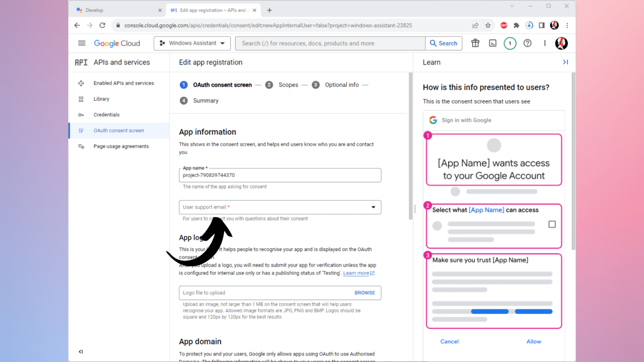Open Google account avatar in console header
644x362 pixels.
coord(561,43)
